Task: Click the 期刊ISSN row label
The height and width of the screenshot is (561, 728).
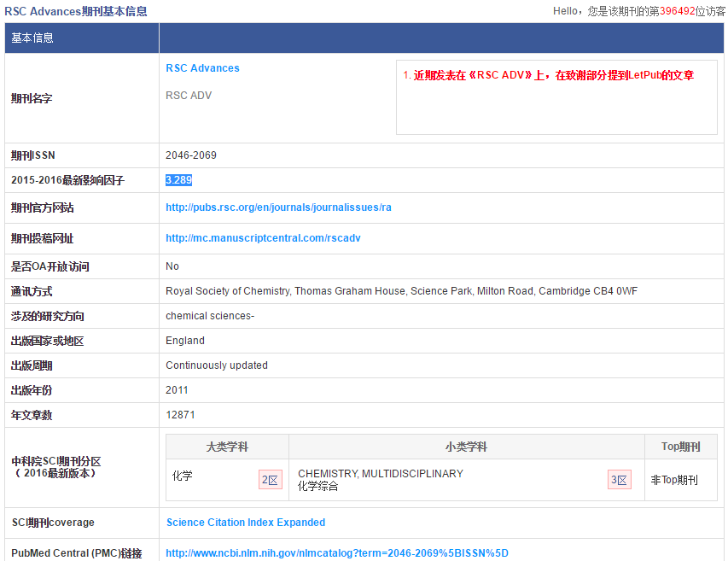Action: (x=33, y=155)
